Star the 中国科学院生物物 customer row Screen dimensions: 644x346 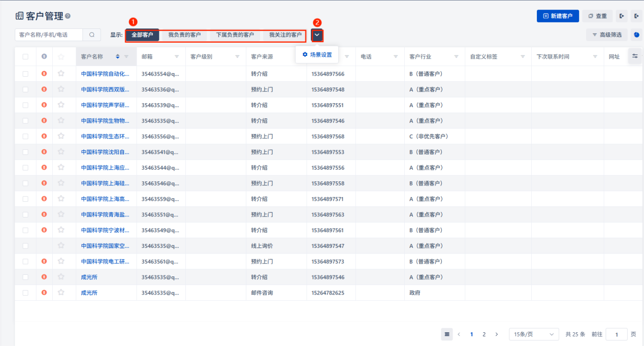(x=61, y=121)
